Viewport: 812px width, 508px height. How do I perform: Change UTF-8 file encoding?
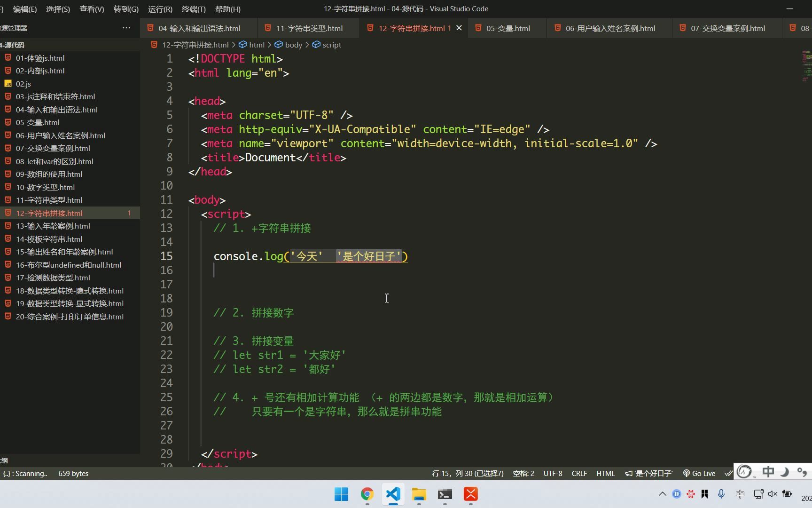(553, 474)
